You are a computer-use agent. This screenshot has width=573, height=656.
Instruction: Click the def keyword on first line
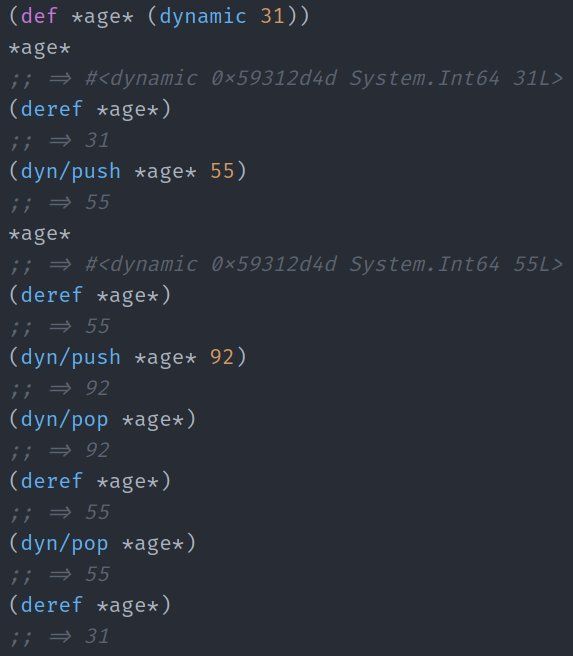pyautogui.click(x=39, y=16)
